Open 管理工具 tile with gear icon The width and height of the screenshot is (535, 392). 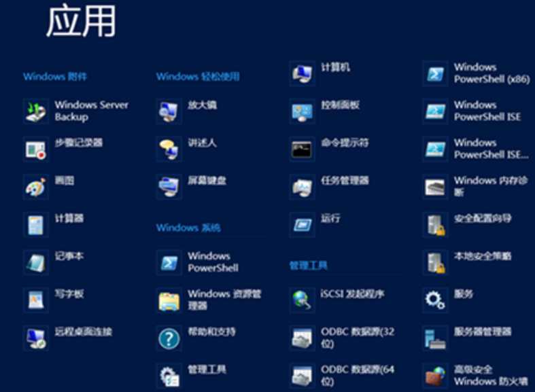[x=192, y=376]
